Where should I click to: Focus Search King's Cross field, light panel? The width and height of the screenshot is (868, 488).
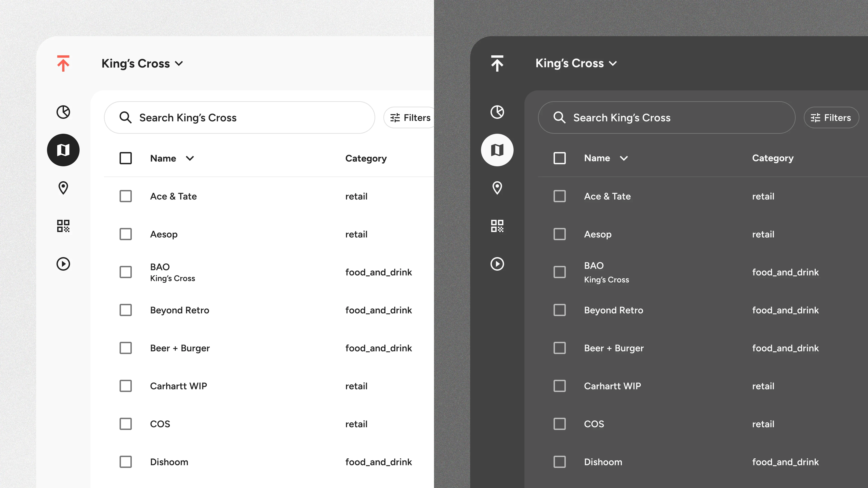coord(240,117)
